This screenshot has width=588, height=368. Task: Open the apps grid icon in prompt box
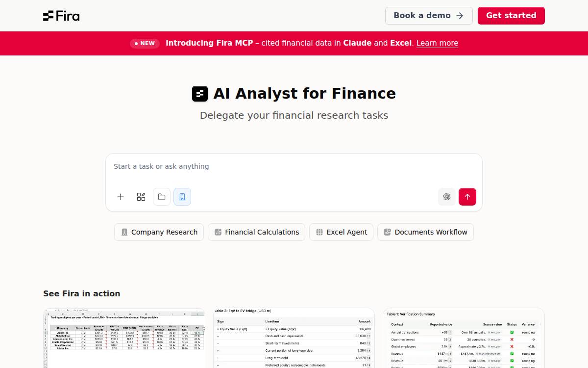[141, 197]
